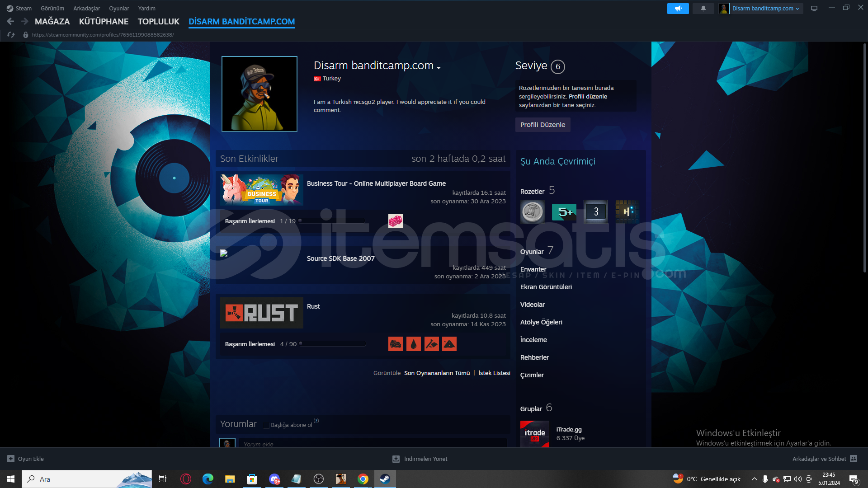Click the Rust achievement progress bar
Image resolution: width=868 pixels, height=488 pixels.
click(332, 344)
